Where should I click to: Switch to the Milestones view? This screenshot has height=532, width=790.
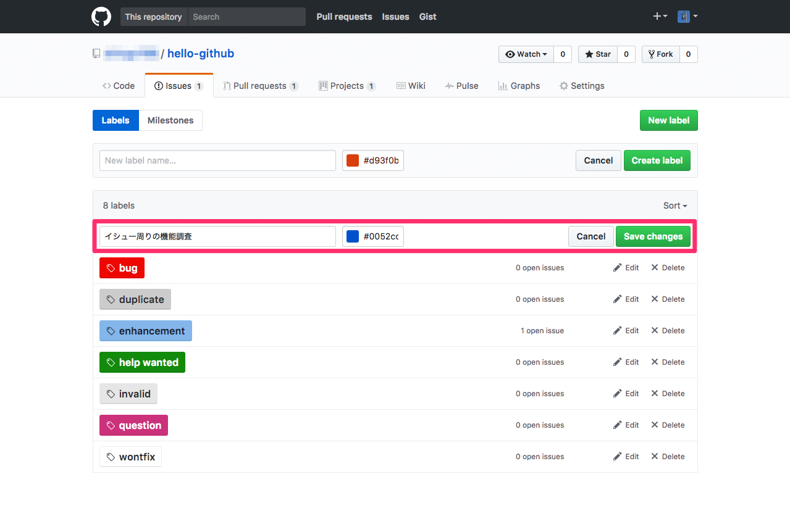pyautogui.click(x=170, y=120)
